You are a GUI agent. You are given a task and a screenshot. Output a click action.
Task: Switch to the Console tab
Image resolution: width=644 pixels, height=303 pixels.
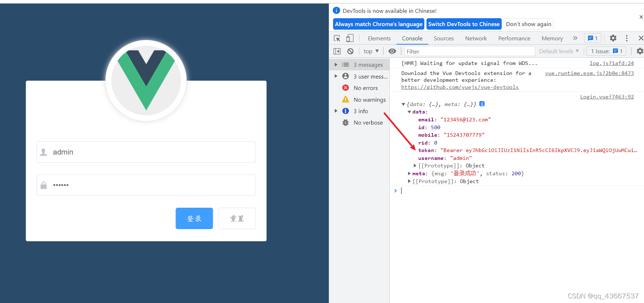412,38
